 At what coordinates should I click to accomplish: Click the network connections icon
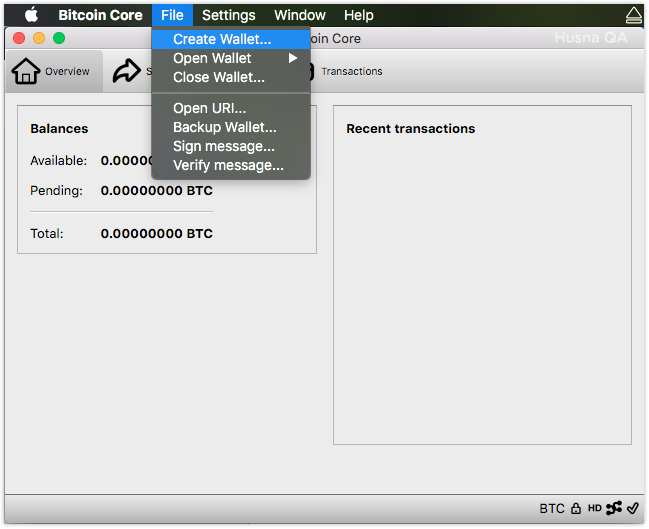(x=613, y=508)
